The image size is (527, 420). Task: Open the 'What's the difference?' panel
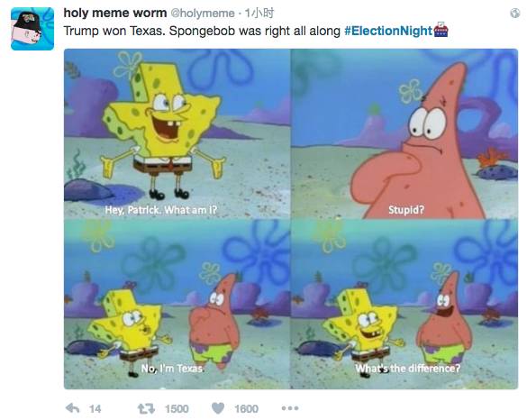pos(404,304)
